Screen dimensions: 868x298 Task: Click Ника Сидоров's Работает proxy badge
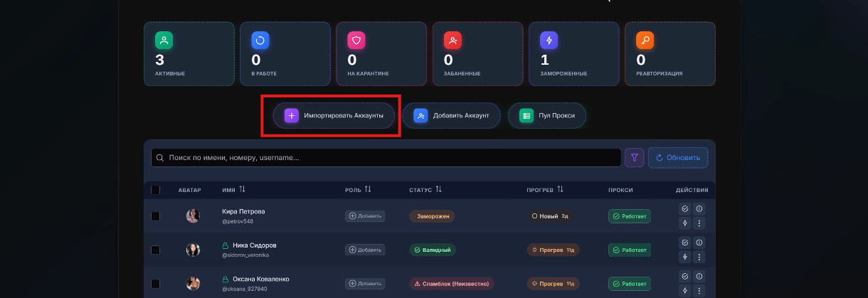(630, 250)
